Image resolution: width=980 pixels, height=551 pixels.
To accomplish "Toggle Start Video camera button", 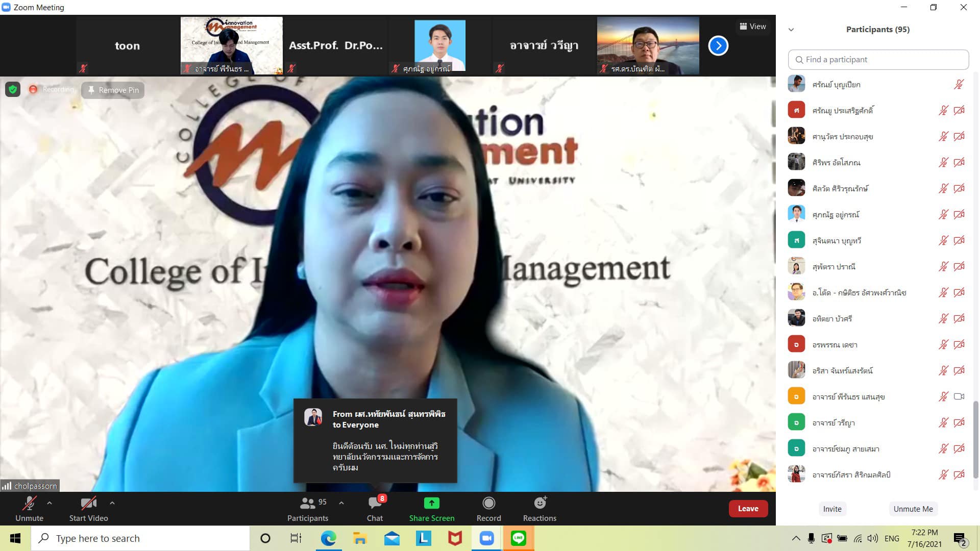I will (88, 504).
